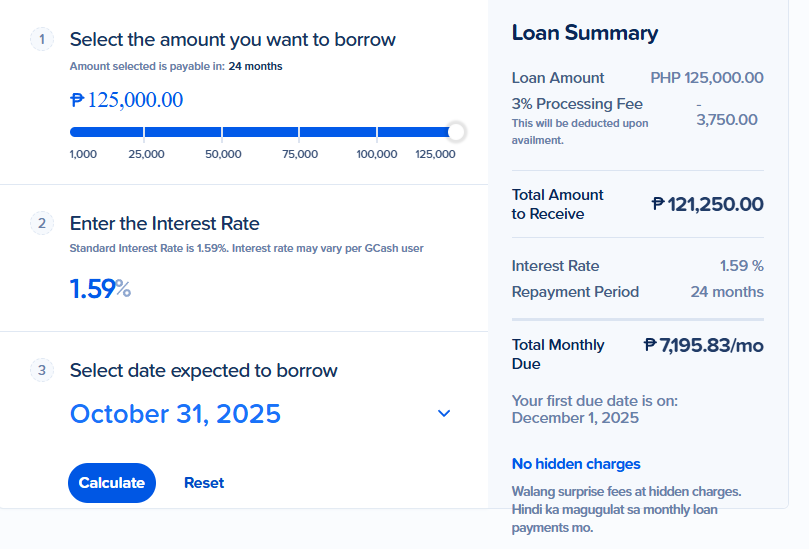
Task: Set slider to the 25,000 tick
Action: click(144, 132)
